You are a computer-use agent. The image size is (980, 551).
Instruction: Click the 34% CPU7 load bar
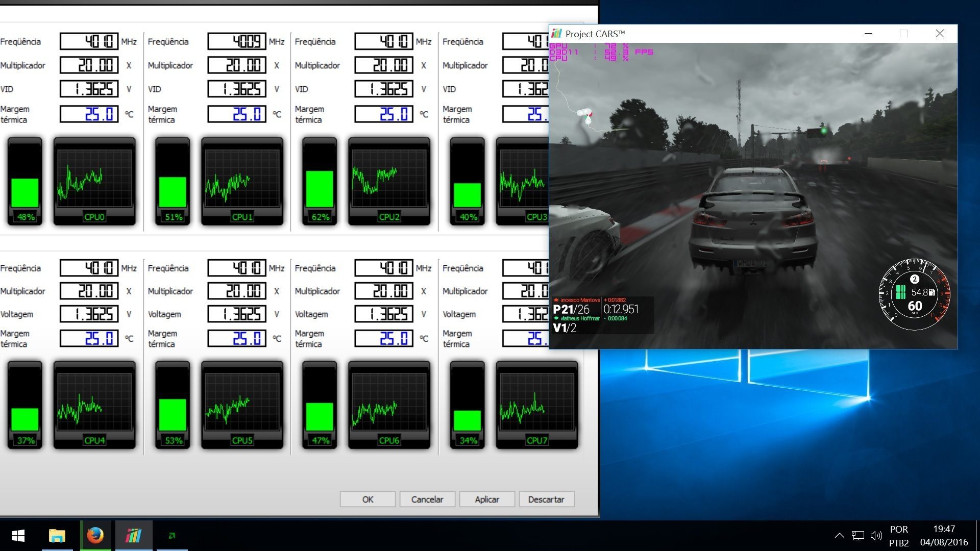click(467, 405)
